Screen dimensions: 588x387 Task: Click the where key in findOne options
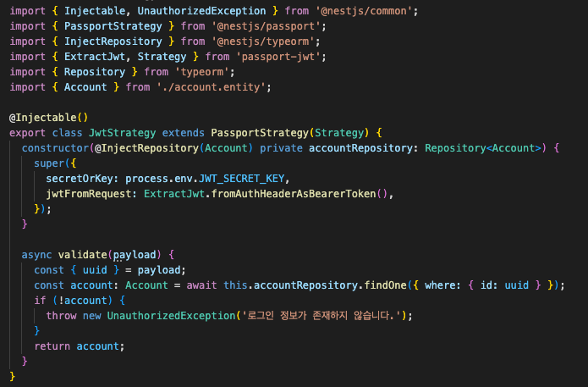click(x=439, y=285)
